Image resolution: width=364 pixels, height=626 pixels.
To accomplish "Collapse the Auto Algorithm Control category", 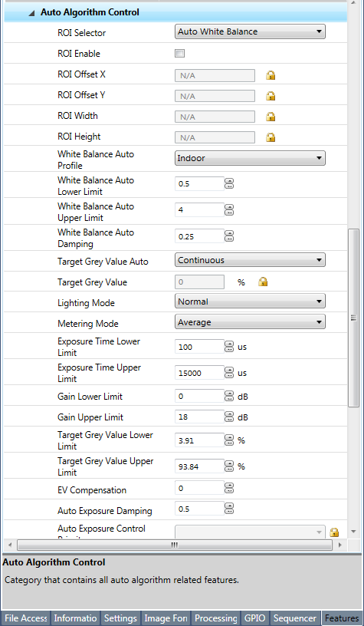I will pos(31,13).
